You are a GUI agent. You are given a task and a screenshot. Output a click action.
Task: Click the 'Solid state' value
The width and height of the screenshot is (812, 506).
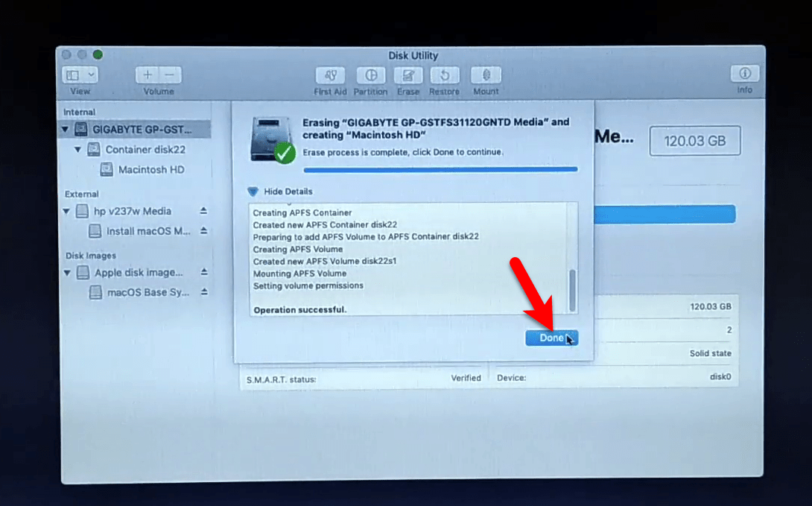click(x=711, y=353)
